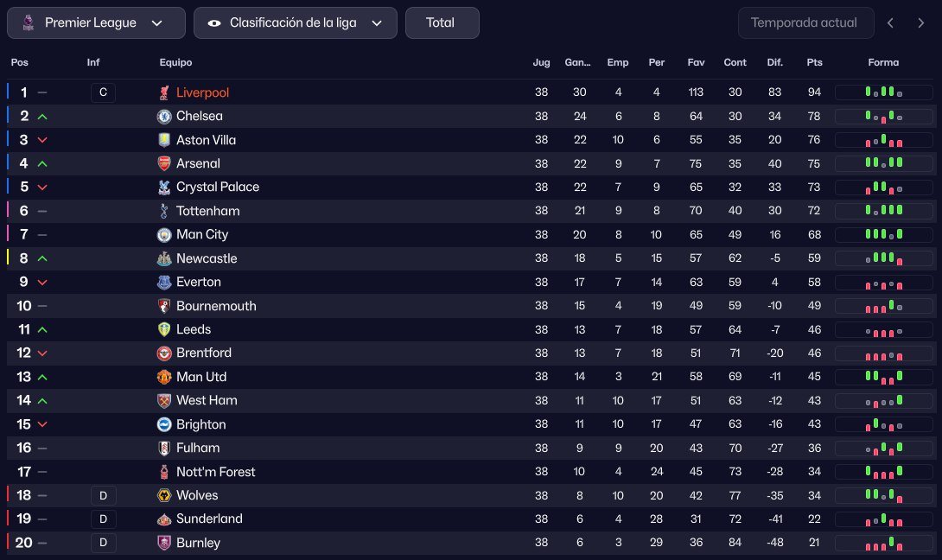Viewport: 942px width, 560px height.
Task: Click the Chelsea club crest icon
Action: pos(164,116)
